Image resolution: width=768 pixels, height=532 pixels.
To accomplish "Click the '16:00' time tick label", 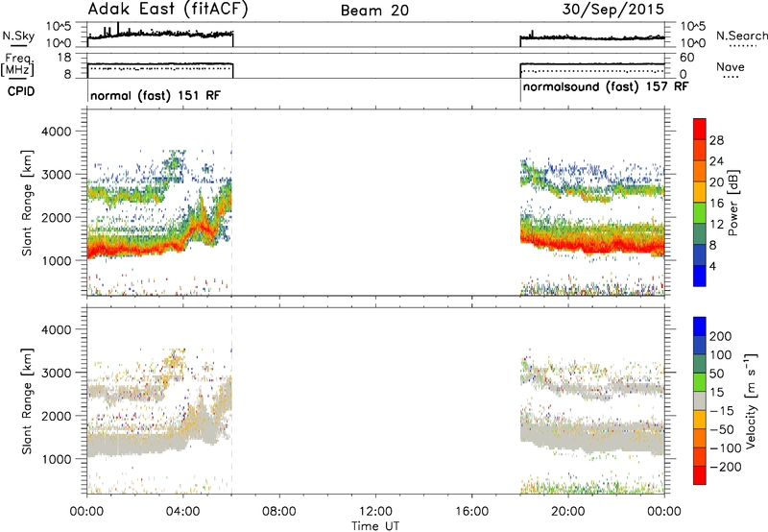I will point(471,512).
